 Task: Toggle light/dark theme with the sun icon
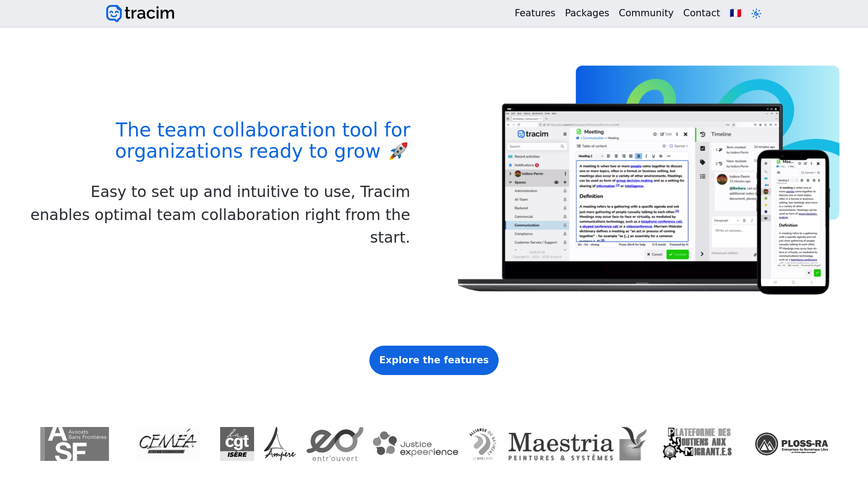click(756, 14)
